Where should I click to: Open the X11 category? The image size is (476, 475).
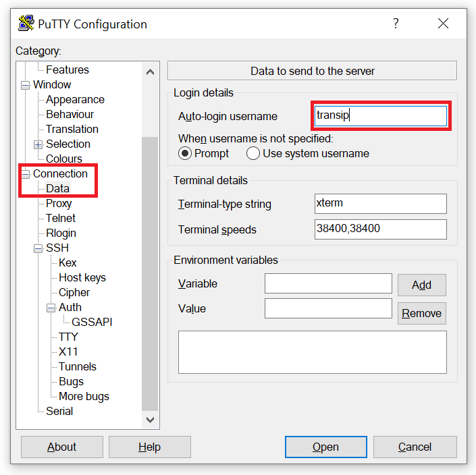coord(68,352)
